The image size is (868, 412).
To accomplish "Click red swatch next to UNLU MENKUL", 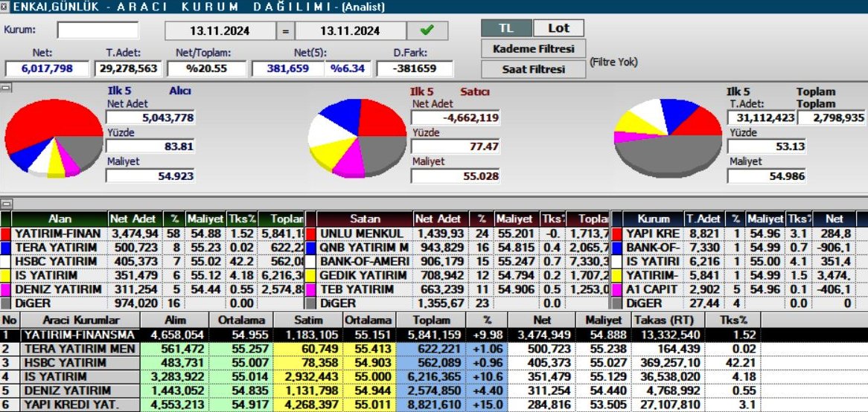I will click(311, 234).
